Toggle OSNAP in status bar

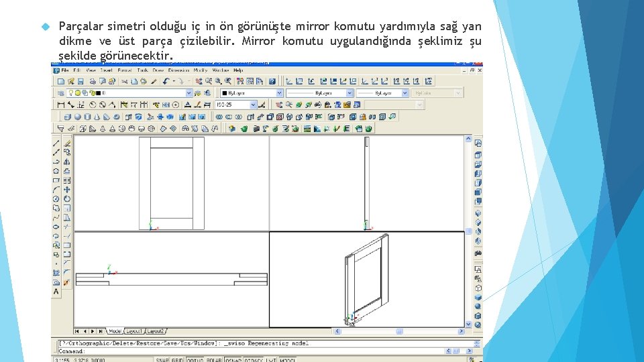point(233,360)
